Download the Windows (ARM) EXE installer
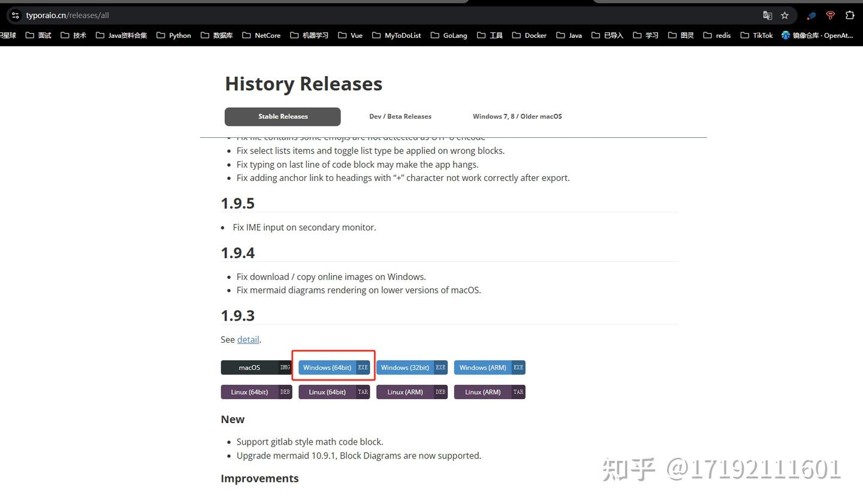863x504 pixels. click(490, 367)
